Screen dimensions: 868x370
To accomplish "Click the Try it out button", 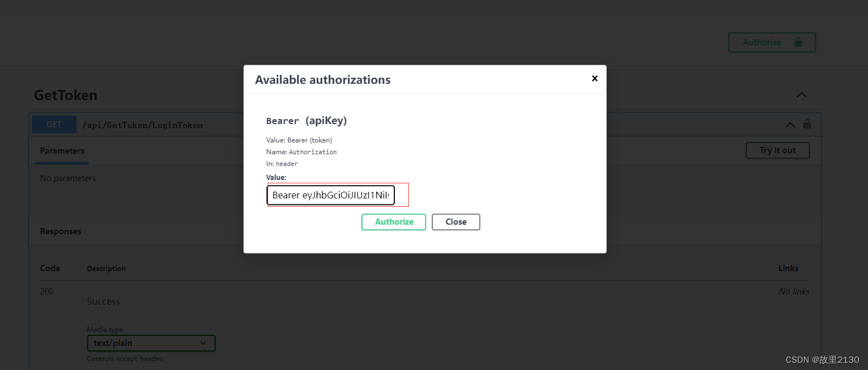I will coord(778,150).
